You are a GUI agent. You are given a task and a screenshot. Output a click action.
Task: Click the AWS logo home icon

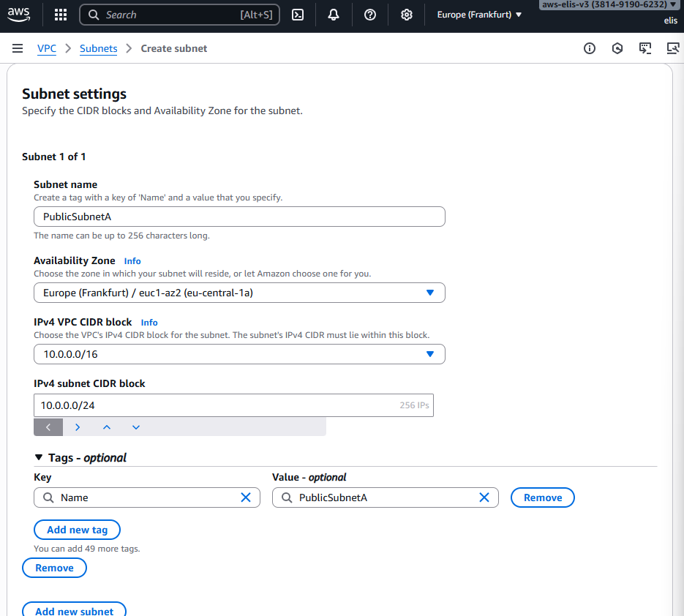click(19, 14)
